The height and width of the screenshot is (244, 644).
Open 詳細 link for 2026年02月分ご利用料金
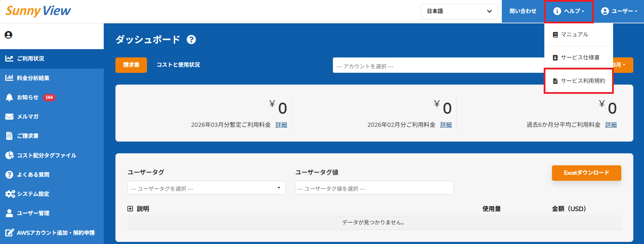pos(446,125)
